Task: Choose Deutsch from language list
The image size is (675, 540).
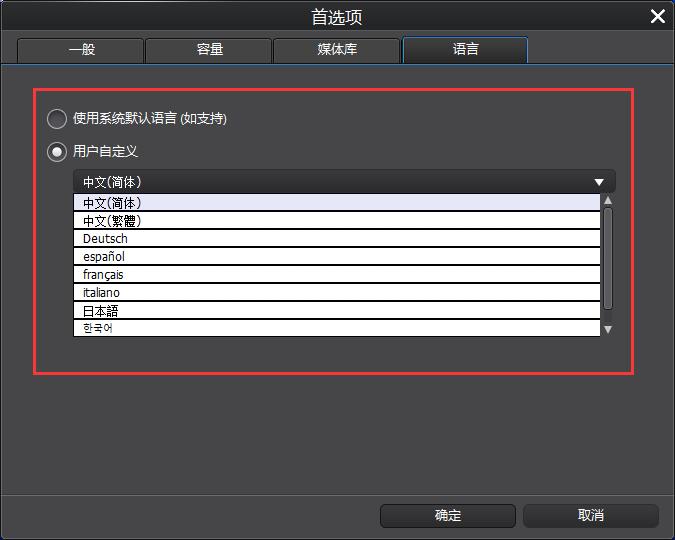Action: 337,239
